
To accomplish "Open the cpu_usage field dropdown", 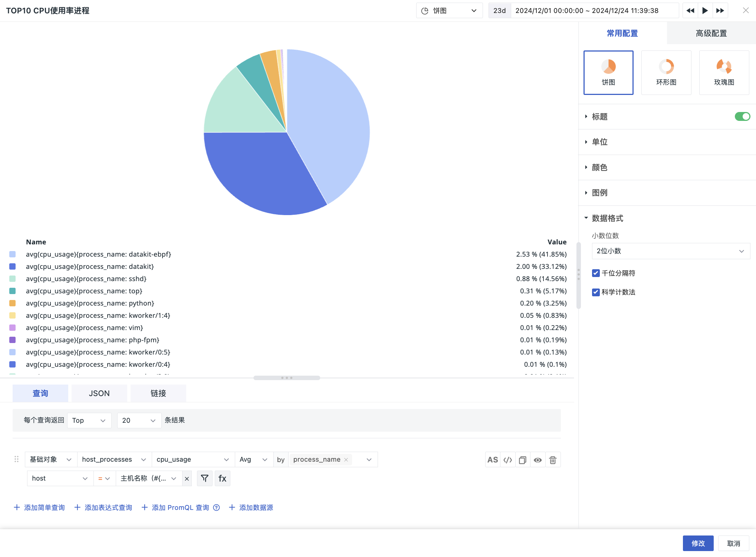I will (x=193, y=459).
